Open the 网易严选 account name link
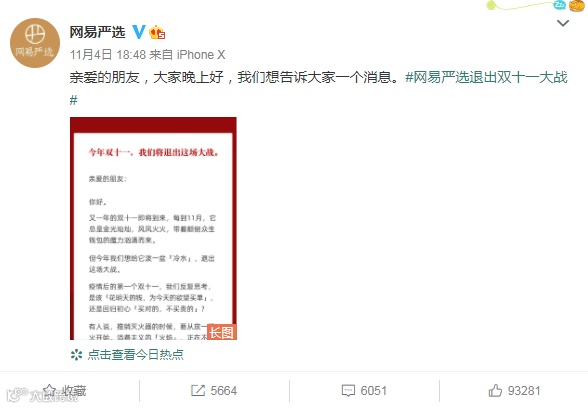 pyautogui.click(x=98, y=32)
